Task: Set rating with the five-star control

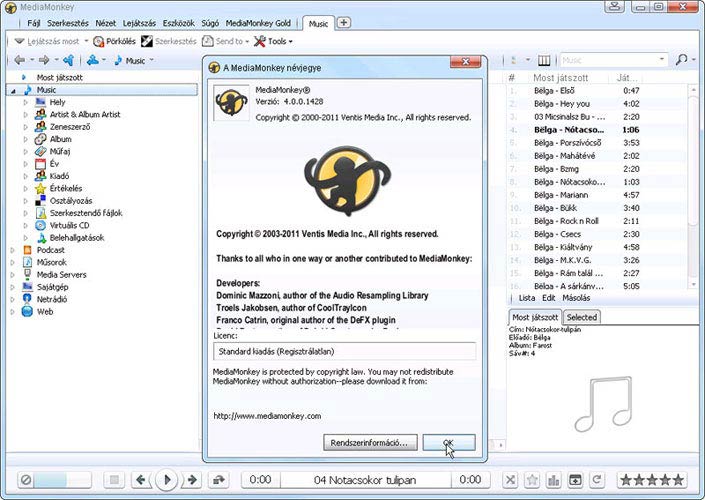Action: pos(652,480)
